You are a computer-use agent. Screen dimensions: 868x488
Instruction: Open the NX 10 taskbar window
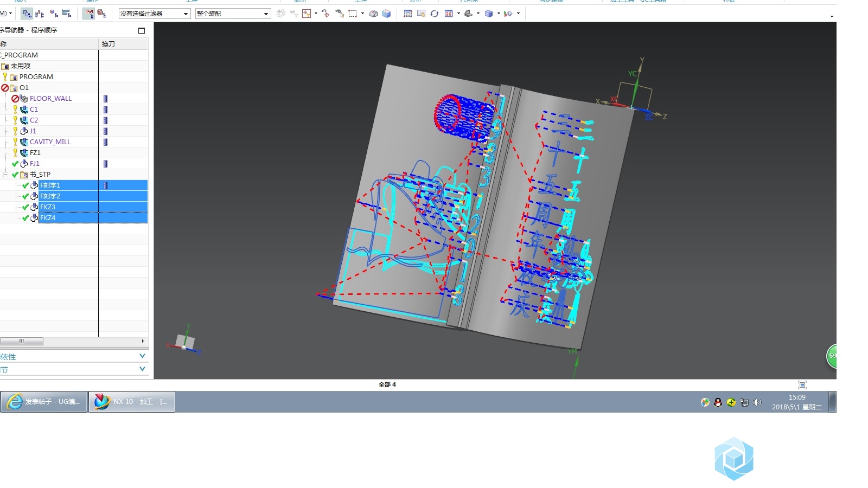pyautogui.click(x=132, y=402)
